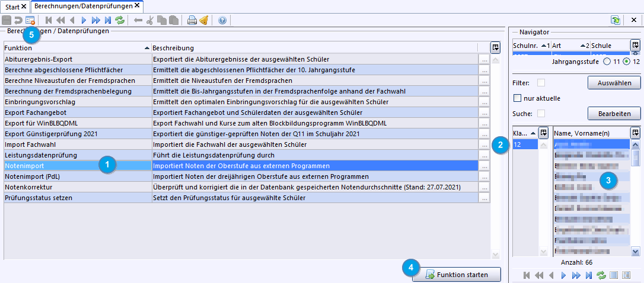Select the Export für WinBLBQDML row

[x=241, y=123]
